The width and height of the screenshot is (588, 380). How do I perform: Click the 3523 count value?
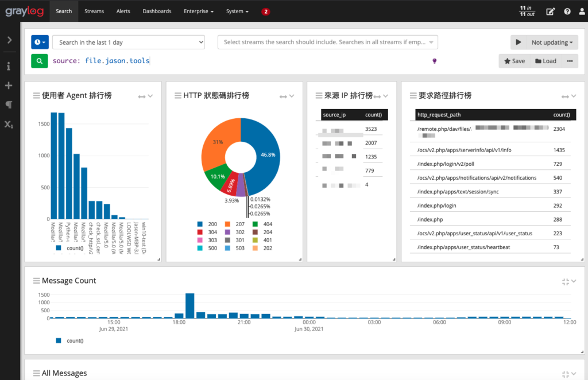(371, 129)
